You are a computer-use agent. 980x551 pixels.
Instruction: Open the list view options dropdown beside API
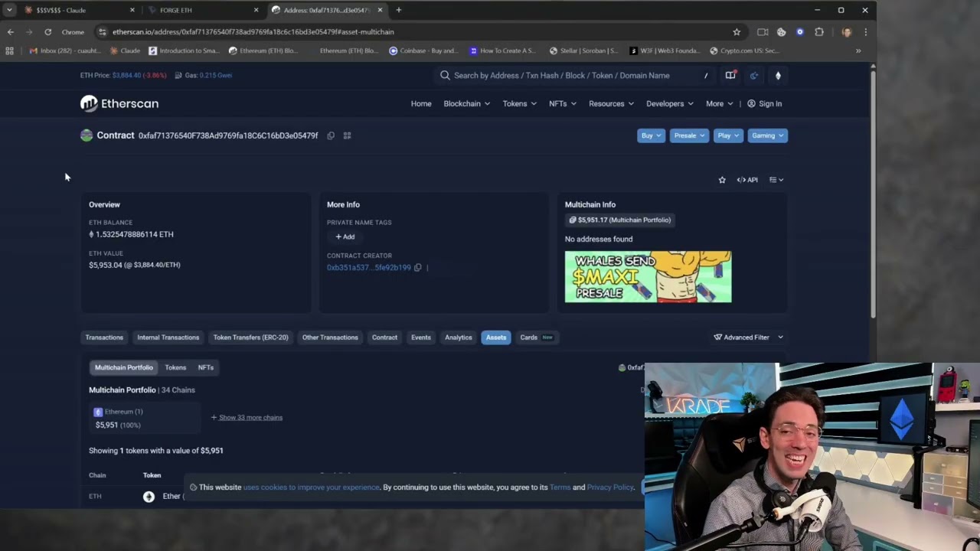coord(776,180)
